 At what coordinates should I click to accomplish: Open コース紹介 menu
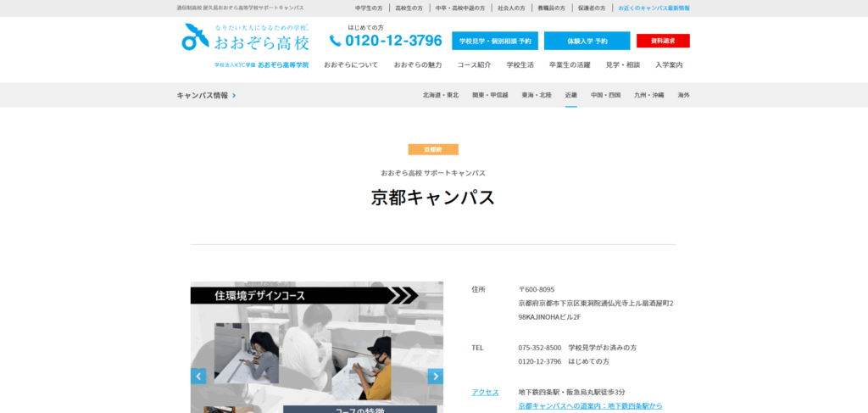(x=474, y=64)
